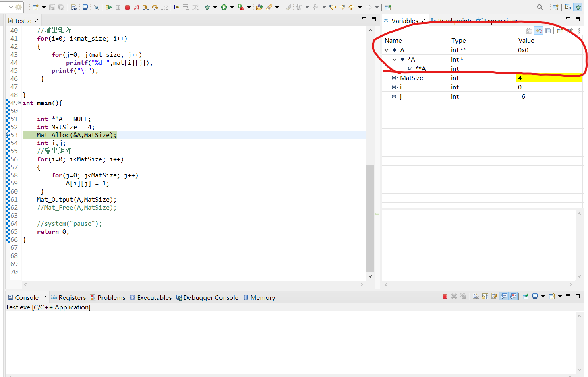The width and height of the screenshot is (588, 377).
Task: Click the Open Perspective icon
Action: (555, 7)
